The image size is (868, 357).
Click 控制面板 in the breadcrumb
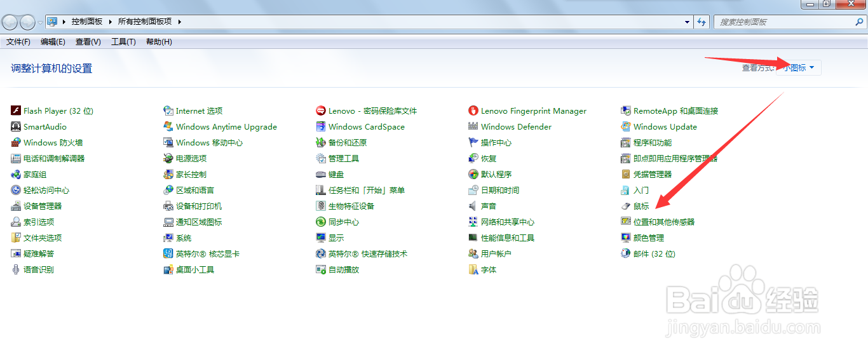coord(87,22)
